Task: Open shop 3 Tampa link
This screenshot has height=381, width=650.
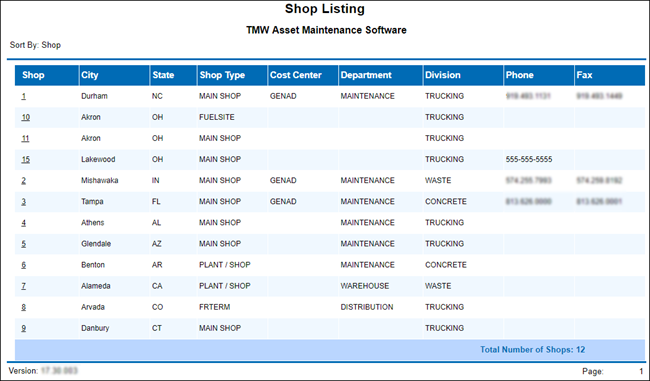Action: tap(24, 202)
